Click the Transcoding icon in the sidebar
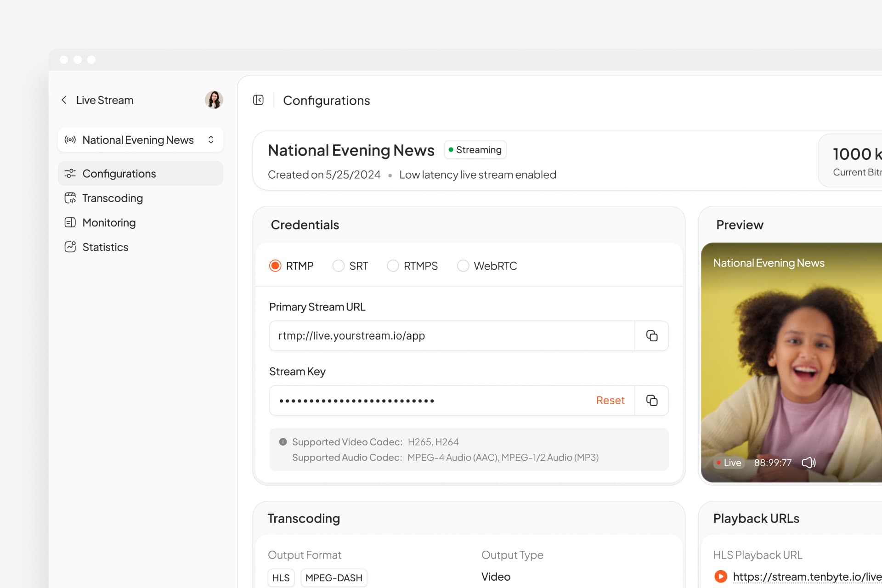The height and width of the screenshot is (588, 882). [x=70, y=198]
